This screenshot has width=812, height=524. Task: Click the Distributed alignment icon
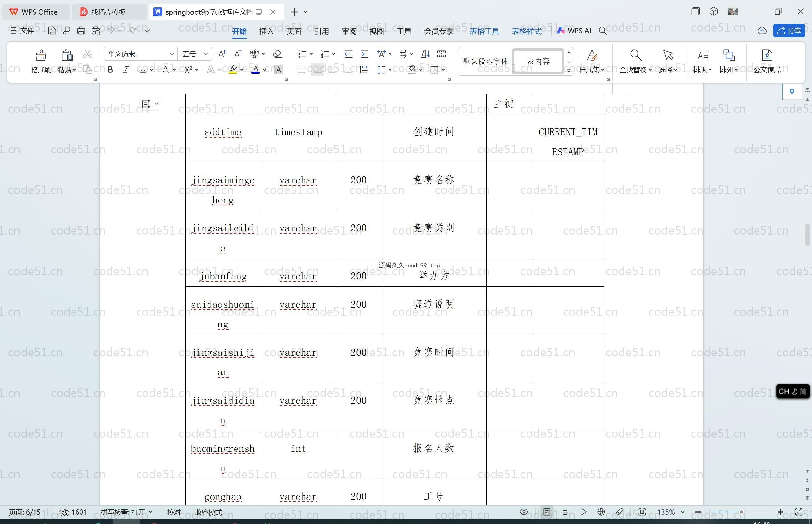[x=365, y=70]
